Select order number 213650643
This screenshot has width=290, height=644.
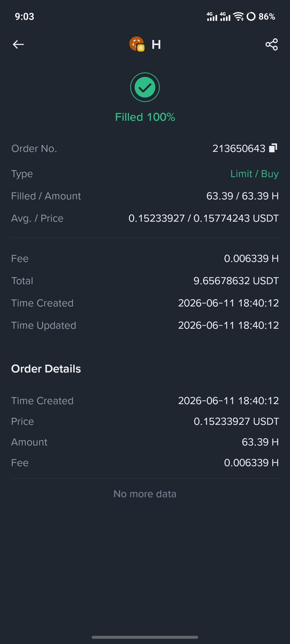pos(239,148)
